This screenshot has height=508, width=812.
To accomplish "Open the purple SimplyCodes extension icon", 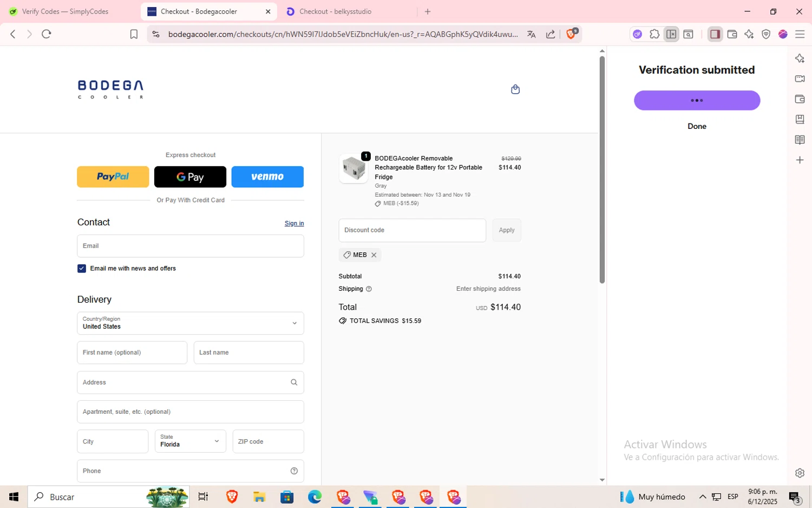I will 638,34.
